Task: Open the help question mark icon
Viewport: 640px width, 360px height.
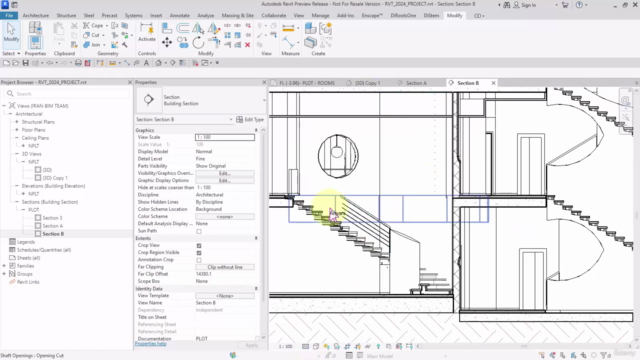Action: (x=579, y=5)
